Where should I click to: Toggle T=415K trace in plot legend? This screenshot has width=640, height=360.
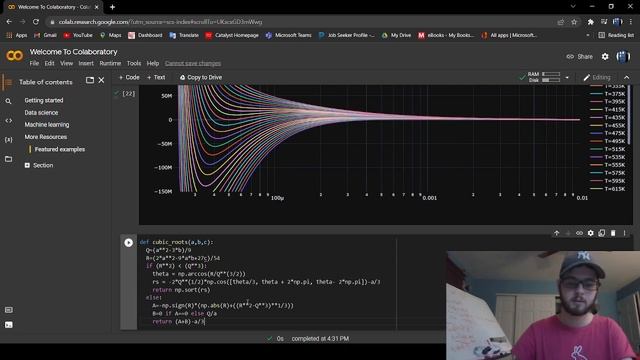click(607, 110)
